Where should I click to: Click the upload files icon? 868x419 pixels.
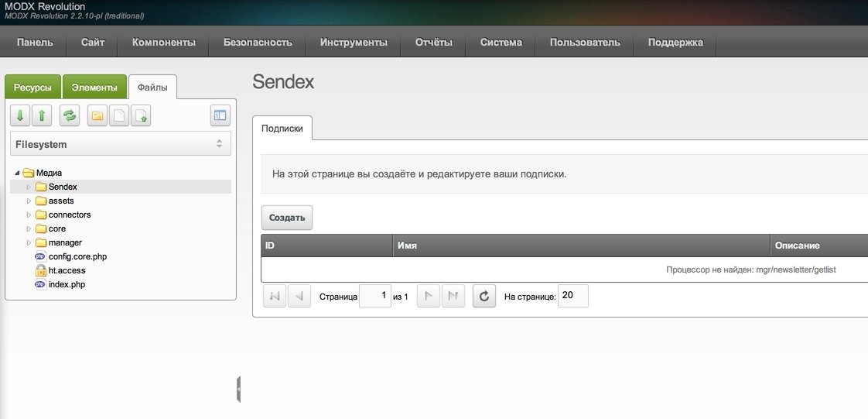[141, 115]
